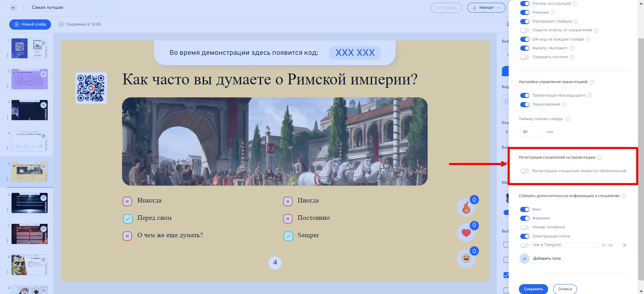This screenshot has width=644, height=294.
Task: Enable Скрывать логотип switch
Action: (525, 57)
